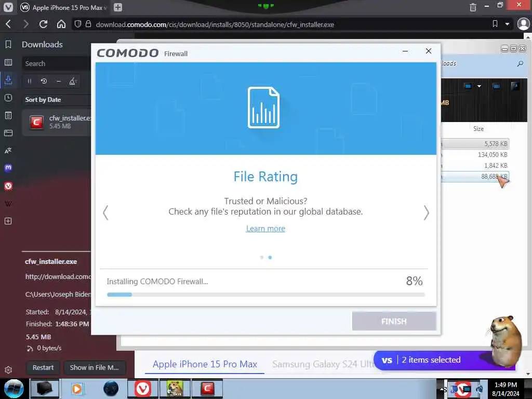Viewport: 532px width, 399px height.
Task: Pause the download in Downloads toolbar
Action: (30, 81)
